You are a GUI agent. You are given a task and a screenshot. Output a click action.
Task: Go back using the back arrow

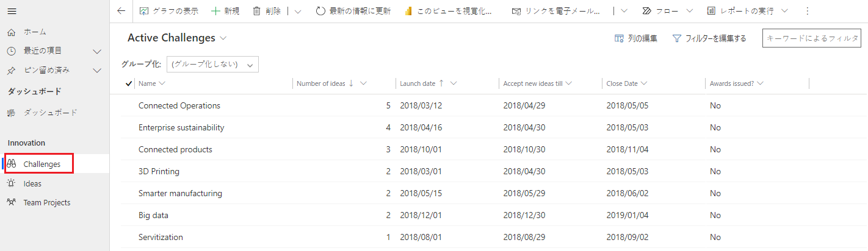pyautogui.click(x=121, y=11)
